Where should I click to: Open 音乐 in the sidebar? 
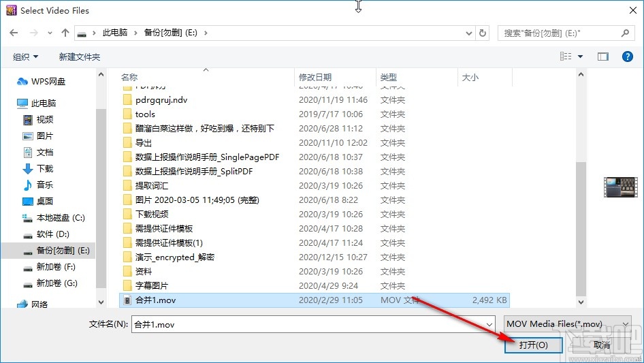[38, 185]
